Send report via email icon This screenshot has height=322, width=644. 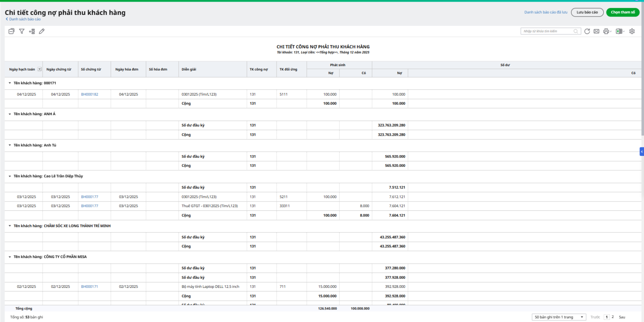[x=597, y=31]
